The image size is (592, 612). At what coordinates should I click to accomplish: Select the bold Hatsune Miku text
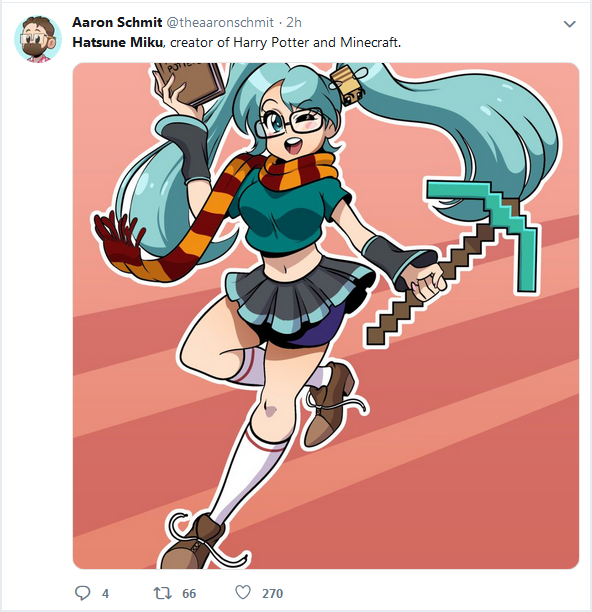click(117, 42)
